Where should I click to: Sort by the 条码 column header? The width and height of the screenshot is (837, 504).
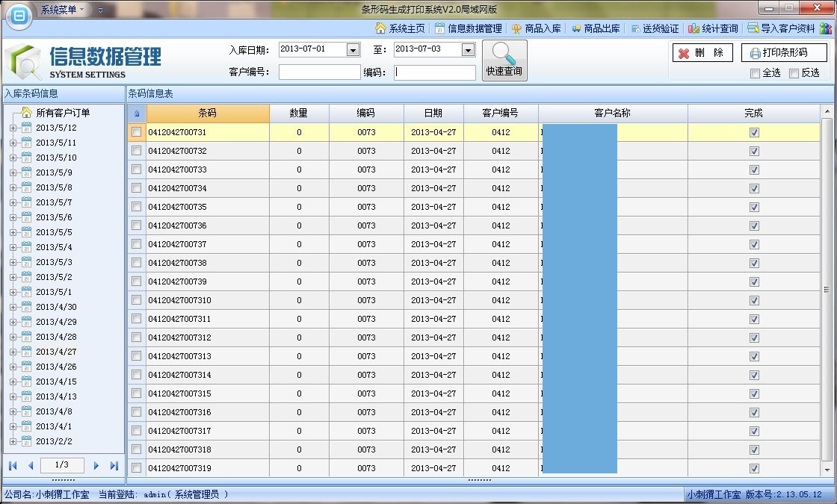[208, 113]
